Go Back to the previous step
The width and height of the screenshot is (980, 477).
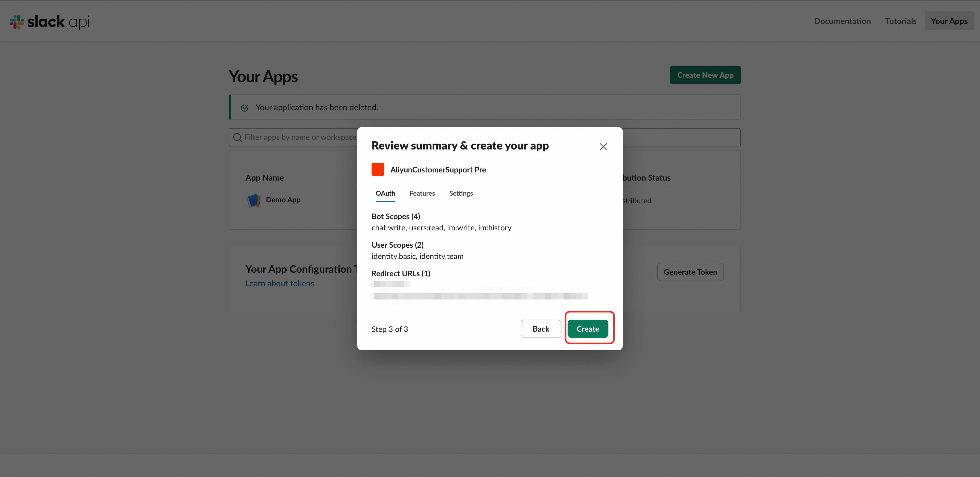[541, 329]
